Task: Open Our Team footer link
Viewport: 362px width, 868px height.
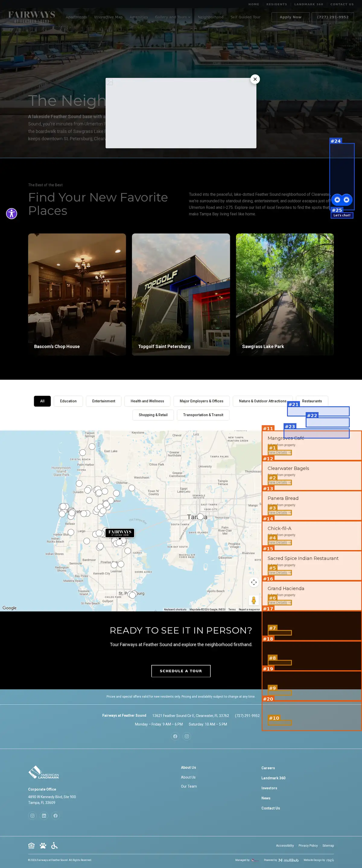Action: [x=189, y=786]
